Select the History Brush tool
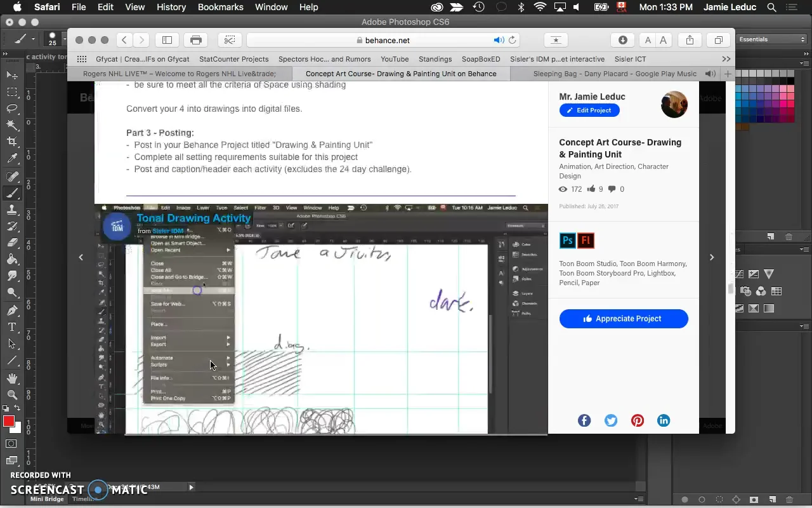812x508 pixels. (12, 226)
